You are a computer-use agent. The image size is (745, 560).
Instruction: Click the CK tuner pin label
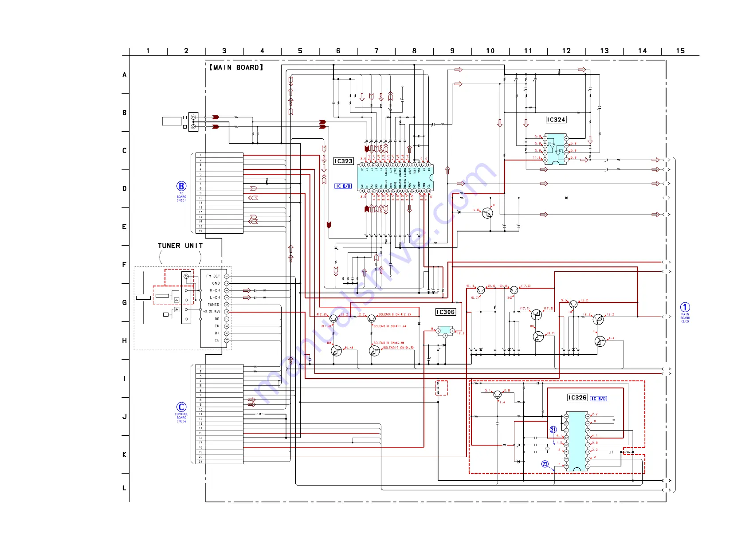pos(217,326)
